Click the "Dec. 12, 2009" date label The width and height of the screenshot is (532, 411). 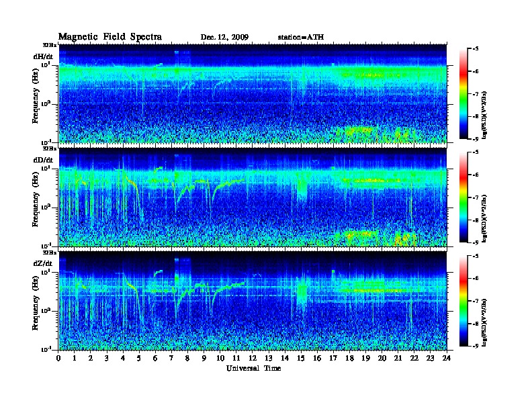pos(224,38)
